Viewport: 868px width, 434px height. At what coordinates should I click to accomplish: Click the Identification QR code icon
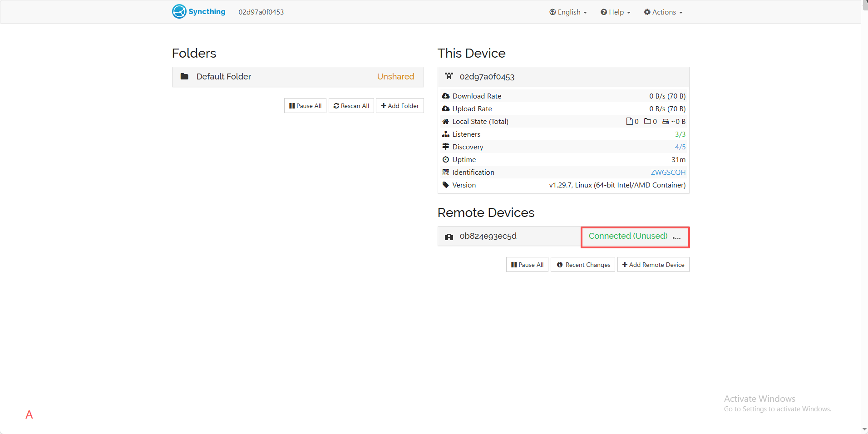click(446, 172)
